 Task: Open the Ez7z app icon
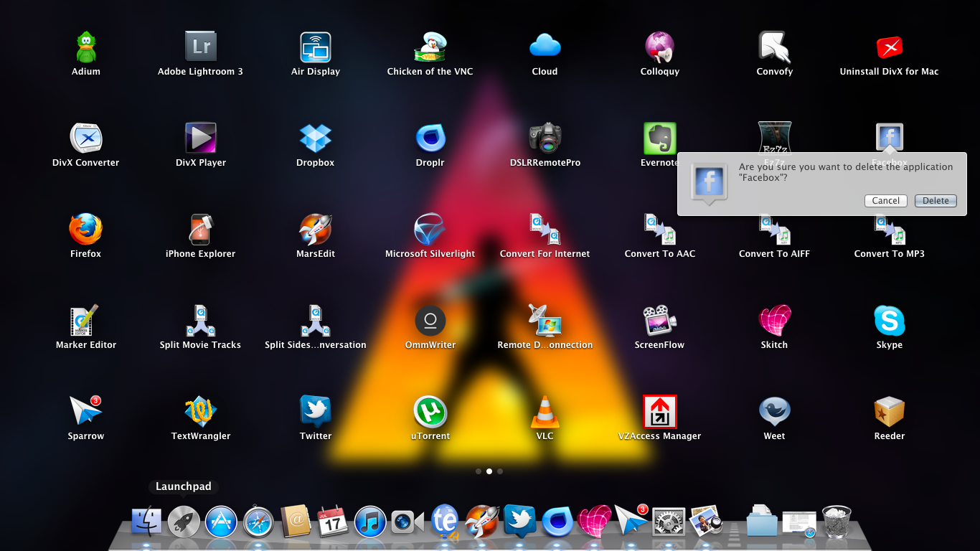click(x=775, y=137)
